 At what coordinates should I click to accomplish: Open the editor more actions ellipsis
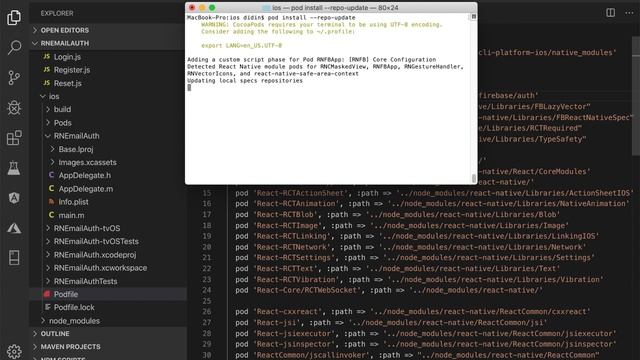[629, 13]
